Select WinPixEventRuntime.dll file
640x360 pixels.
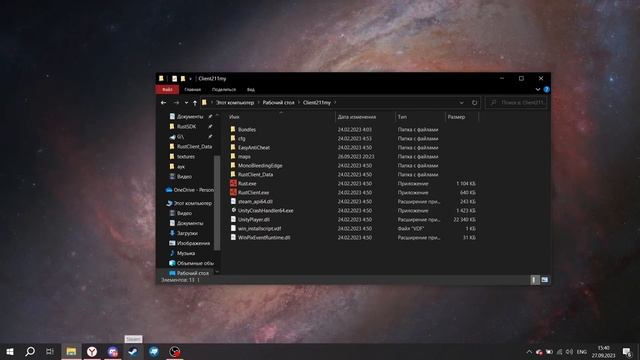(x=264, y=237)
